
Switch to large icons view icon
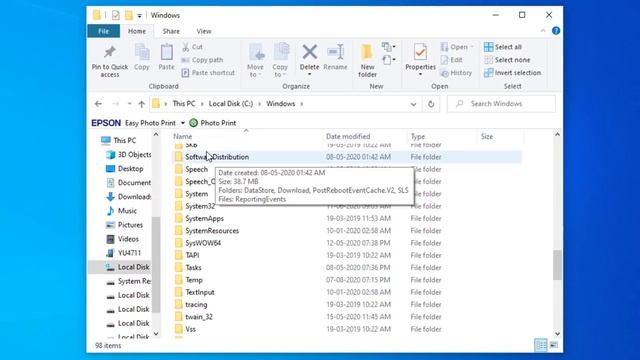[x=553, y=345]
